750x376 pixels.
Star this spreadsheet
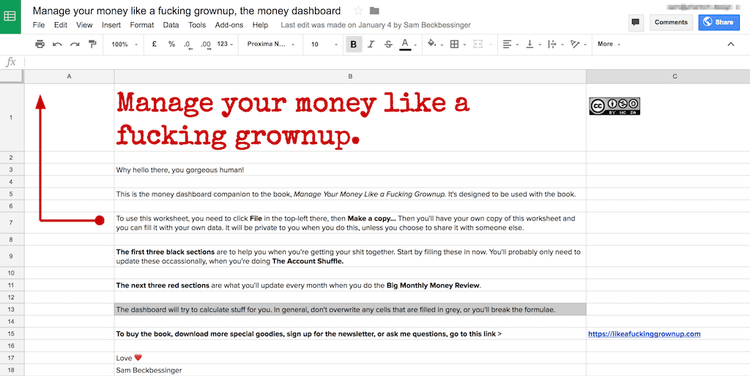pos(358,11)
